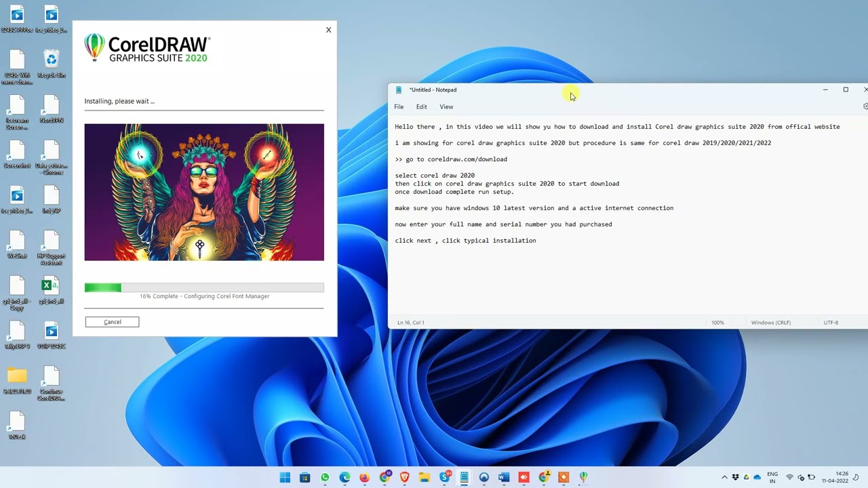Open Microsoft Store from taskbar
Screen dimensions: 868x488
[x=305, y=477]
